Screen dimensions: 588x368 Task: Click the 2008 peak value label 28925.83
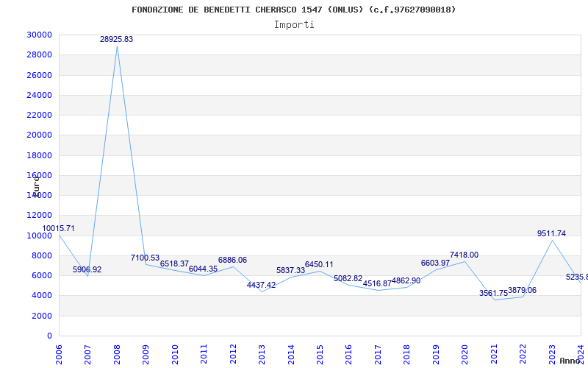(117, 39)
